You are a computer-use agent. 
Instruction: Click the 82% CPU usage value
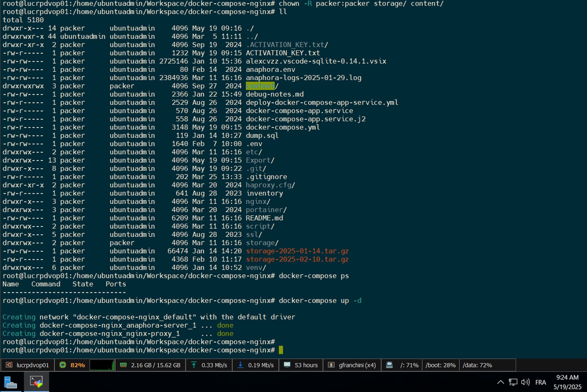point(78,365)
